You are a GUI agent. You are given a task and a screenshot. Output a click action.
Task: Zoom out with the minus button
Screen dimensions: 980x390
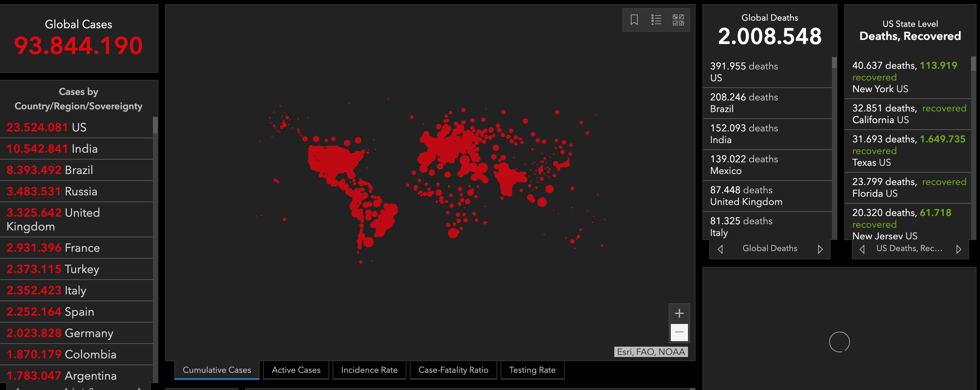click(679, 332)
